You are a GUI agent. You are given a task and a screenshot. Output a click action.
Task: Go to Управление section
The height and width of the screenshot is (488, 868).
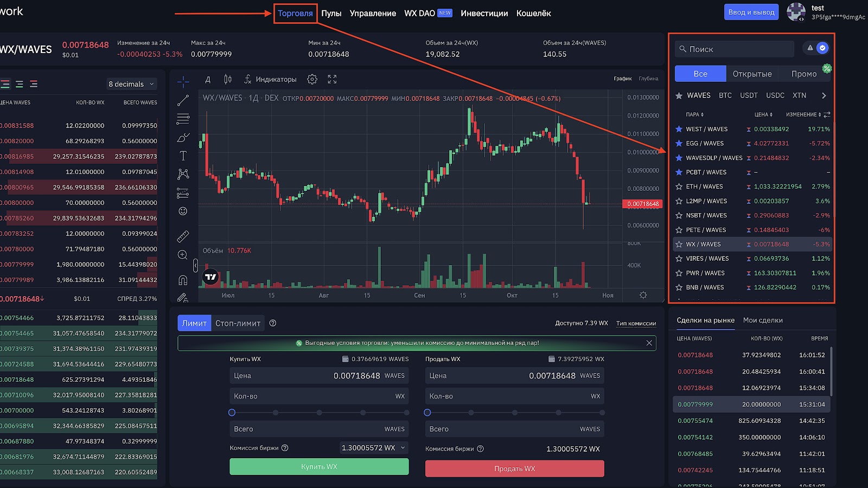pos(373,13)
